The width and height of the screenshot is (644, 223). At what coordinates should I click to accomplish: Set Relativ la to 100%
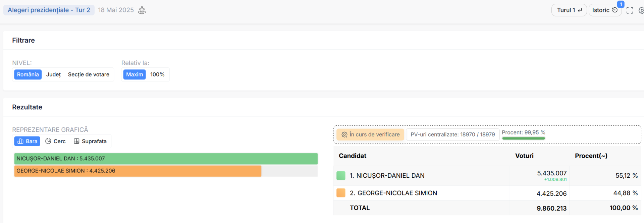coord(157,74)
